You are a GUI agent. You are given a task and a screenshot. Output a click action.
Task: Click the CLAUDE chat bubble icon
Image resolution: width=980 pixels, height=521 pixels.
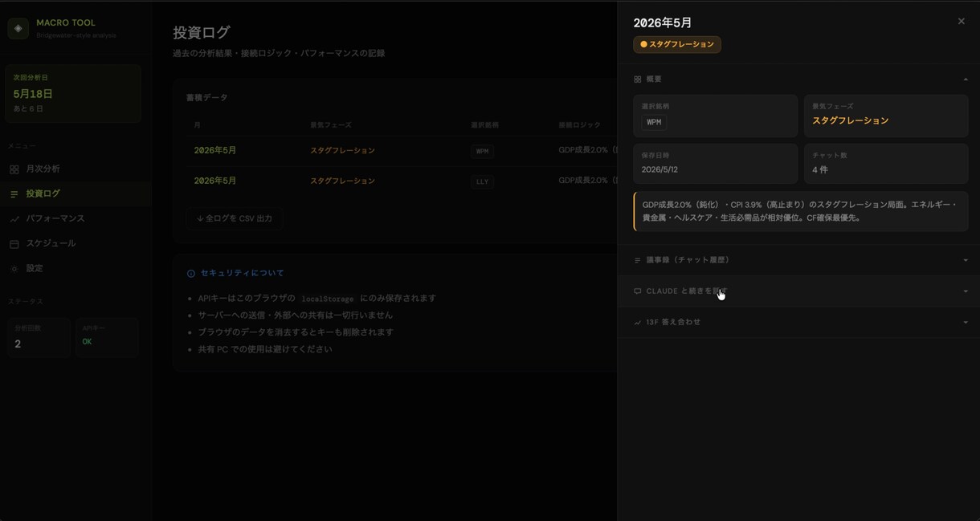[x=638, y=291]
